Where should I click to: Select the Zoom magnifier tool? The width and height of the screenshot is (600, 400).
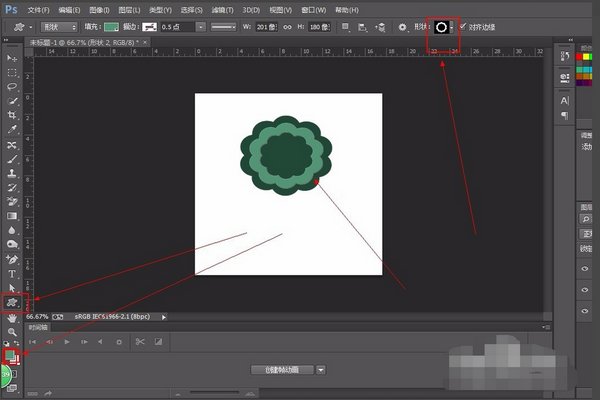13,331
